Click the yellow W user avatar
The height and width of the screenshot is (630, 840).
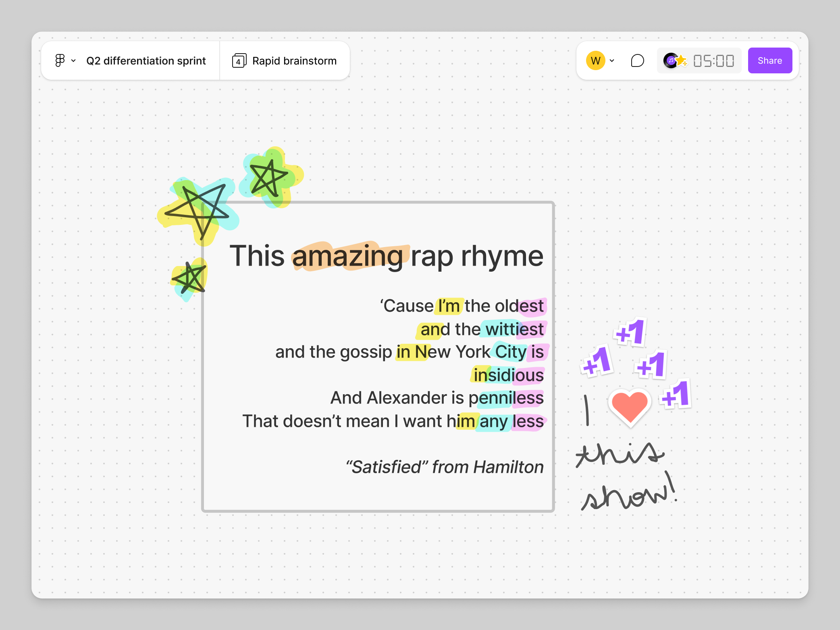coord(595,61)
